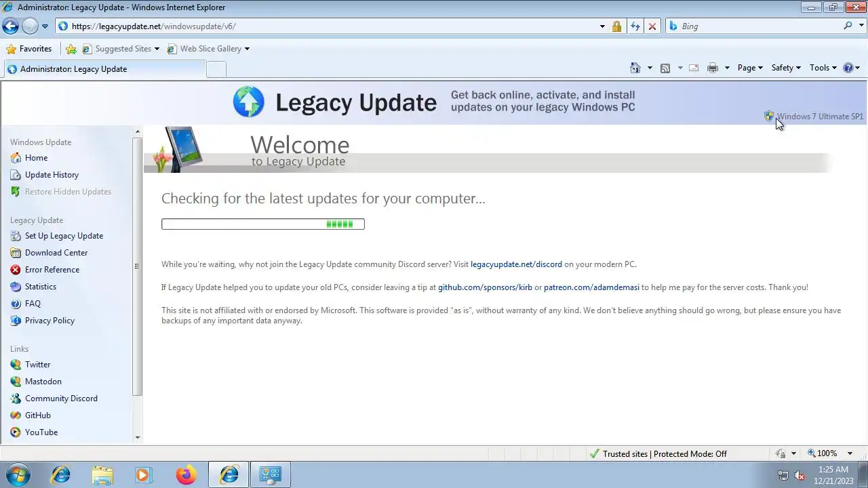Click the Refresh page icon
The width and height of the screenshot is (868, 488).
(x=635, y=26)
